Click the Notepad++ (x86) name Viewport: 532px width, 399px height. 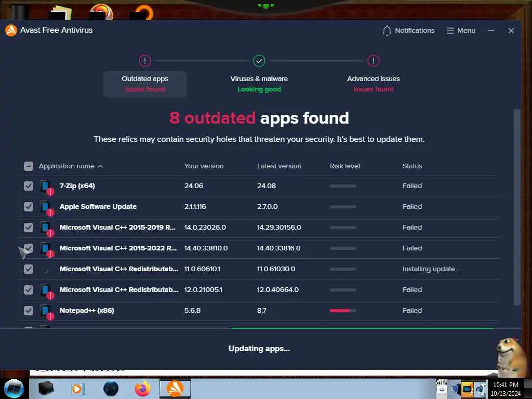[87, 310]
